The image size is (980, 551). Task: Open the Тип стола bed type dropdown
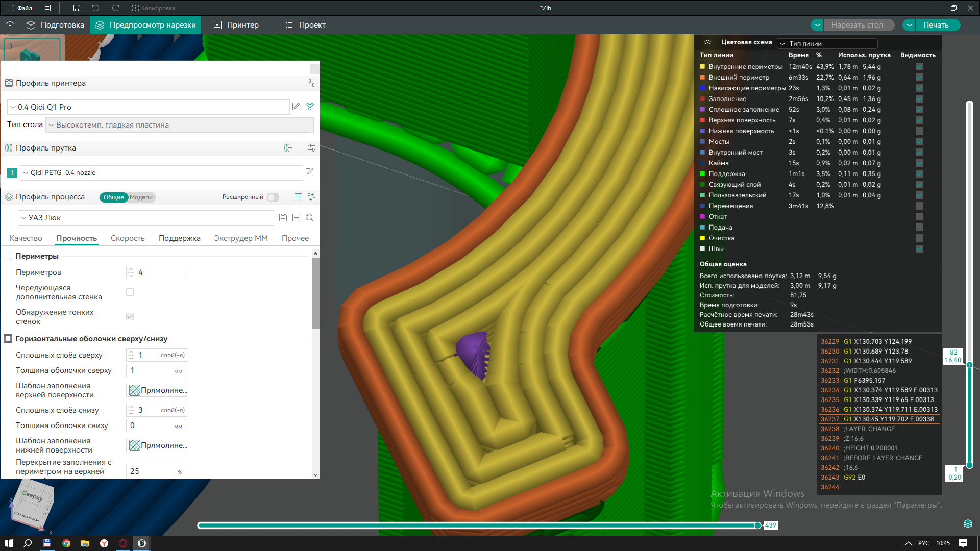pos(180,125)
